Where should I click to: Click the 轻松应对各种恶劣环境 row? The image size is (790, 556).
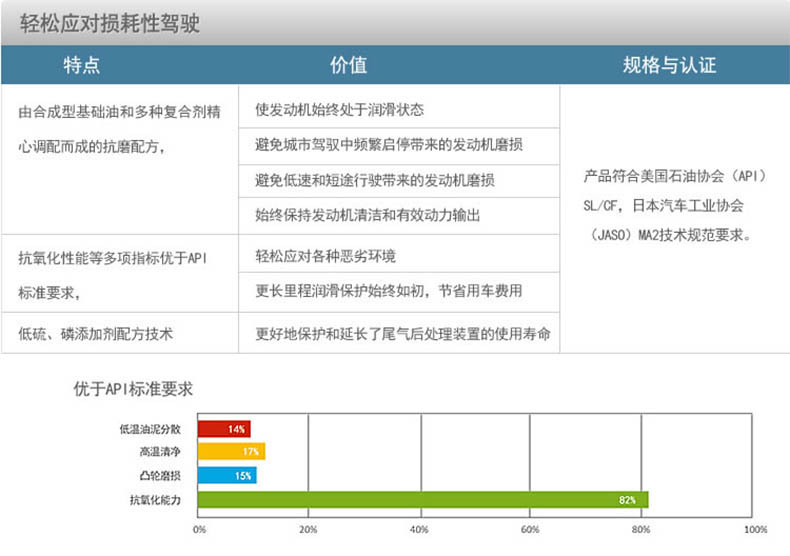pos(326,256)
